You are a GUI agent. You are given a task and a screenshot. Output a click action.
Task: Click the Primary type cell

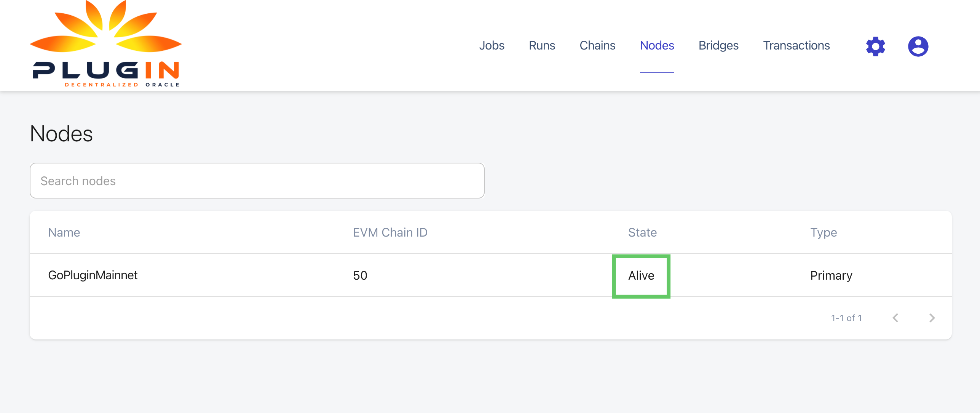(x=831, y=275)
